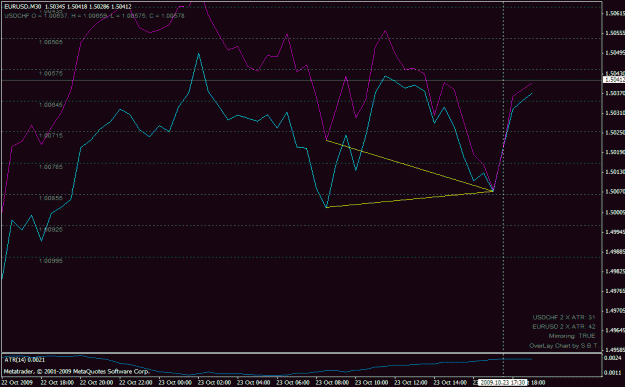Image resolution: width=625 pixels, height=387 pixels.
Task: Click the 1.50555 price on right axis
Action: 615,33
